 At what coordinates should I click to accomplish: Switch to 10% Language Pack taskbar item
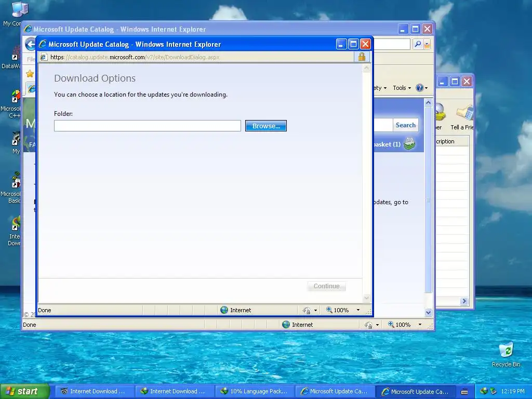(255, 391)
